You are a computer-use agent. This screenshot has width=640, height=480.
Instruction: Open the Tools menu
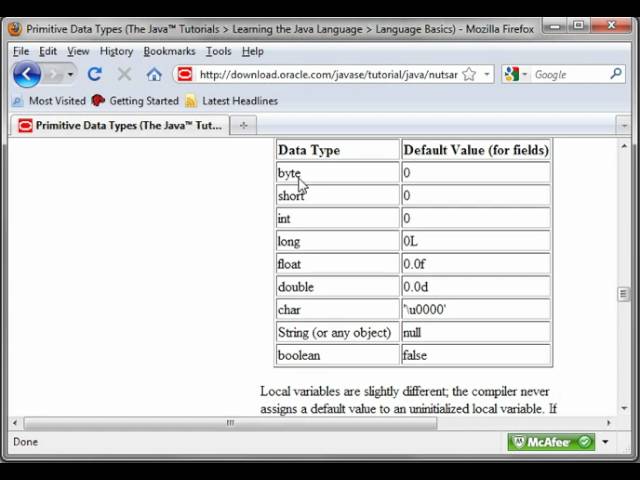coord(218,51)
